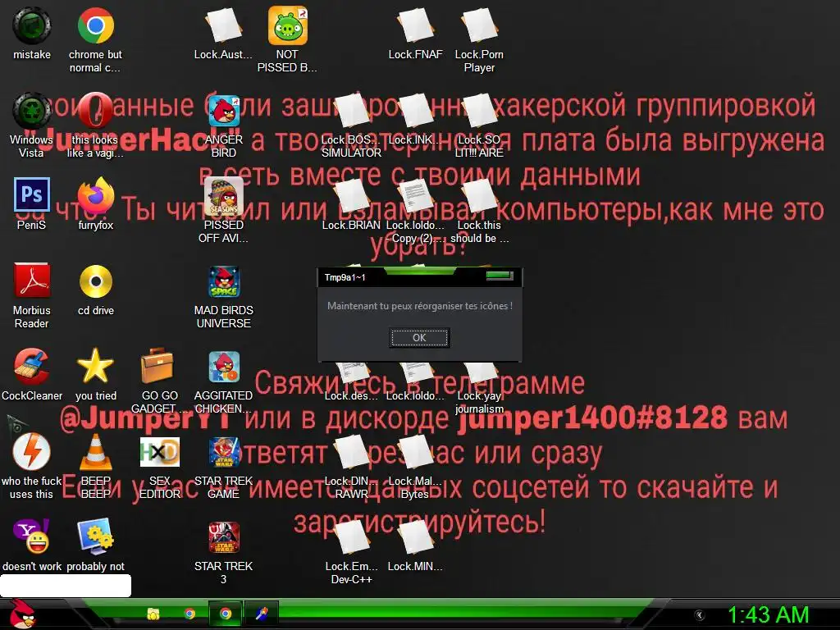Click the Tmp9a1~1 dialog title text
The image size is (840, 630).
(345, 277)
